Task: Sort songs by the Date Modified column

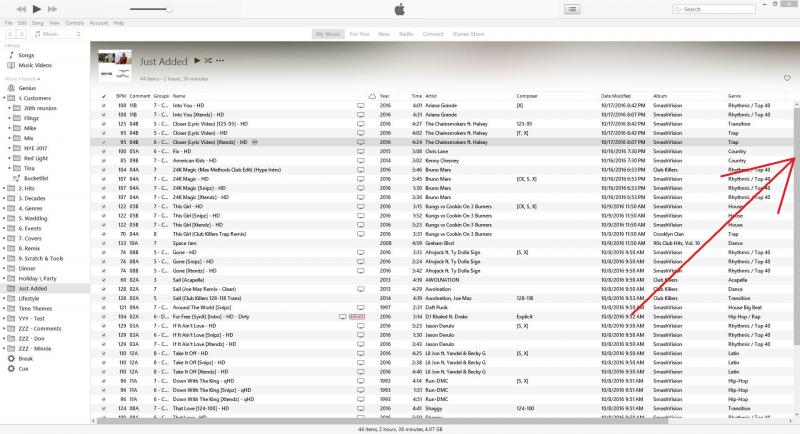Action: point(616,96)
